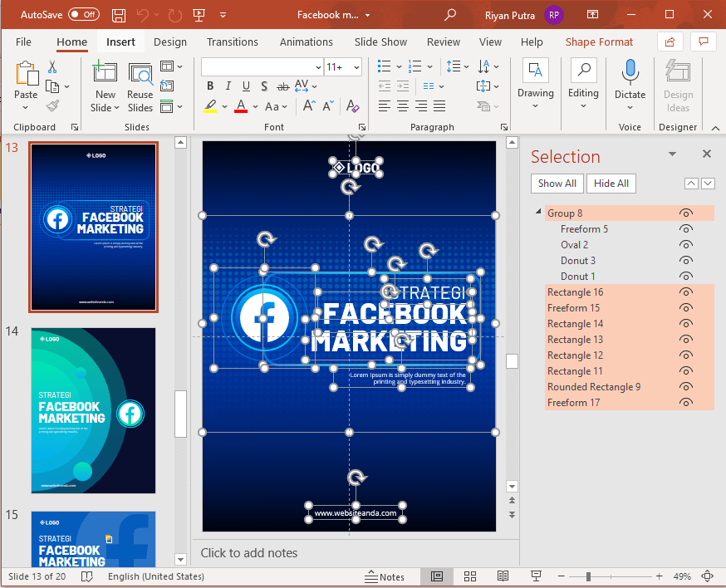Select slide 14 thumbnail

(x=94, y=410)
